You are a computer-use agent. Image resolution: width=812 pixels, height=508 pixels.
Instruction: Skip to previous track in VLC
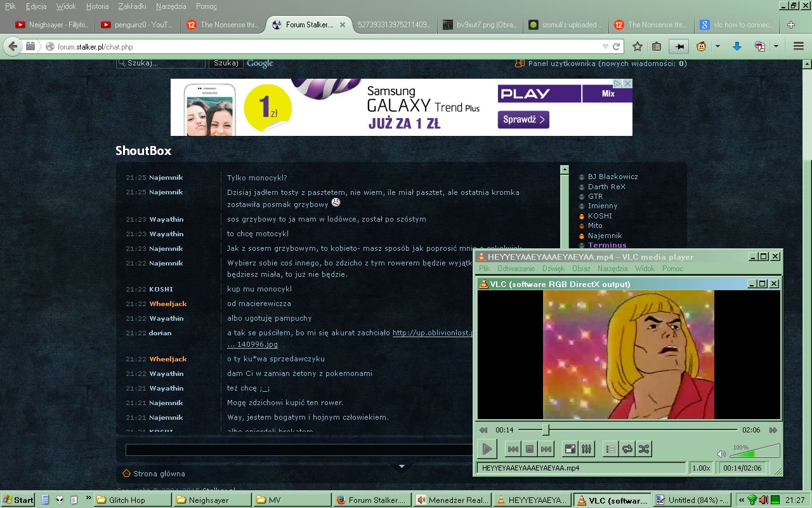pos(513,449)
